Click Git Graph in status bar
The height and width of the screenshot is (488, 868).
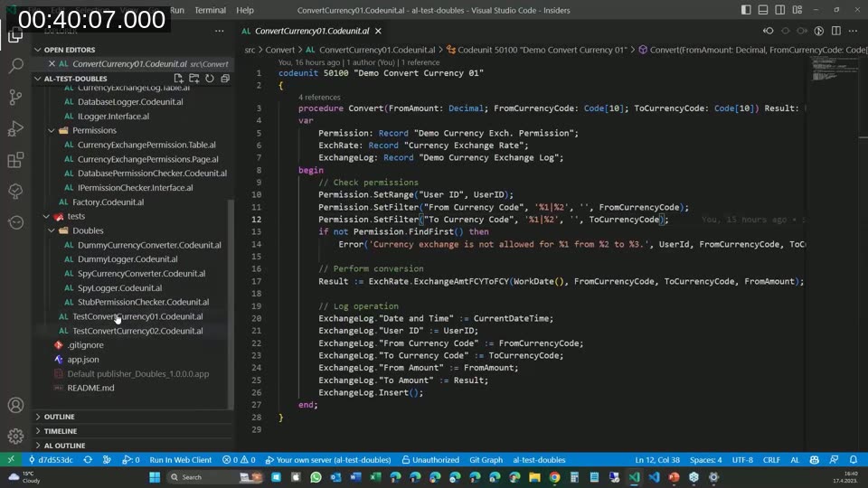[x=486, y=460]
